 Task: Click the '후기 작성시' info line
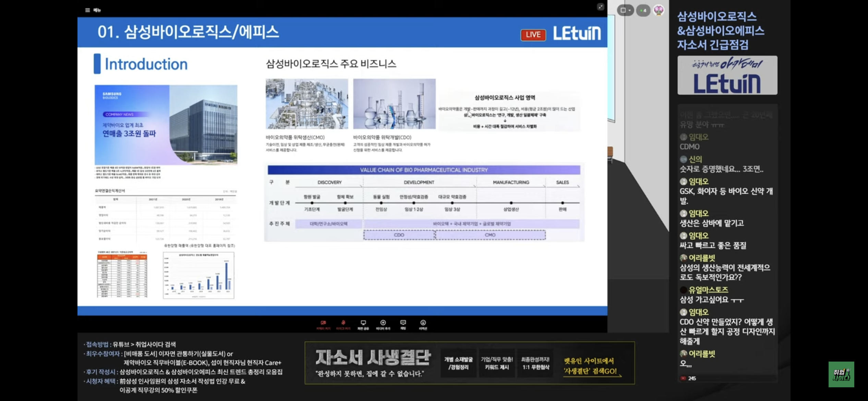click(183, 372)
